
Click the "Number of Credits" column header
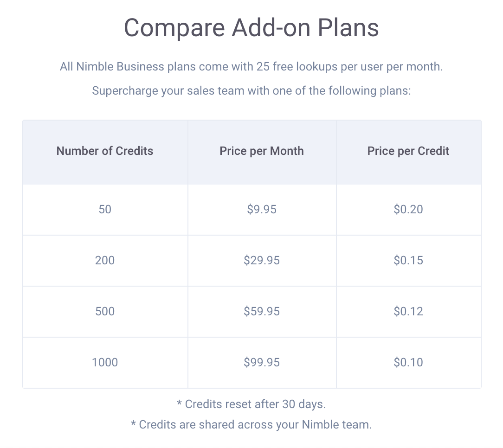(105, 151)
